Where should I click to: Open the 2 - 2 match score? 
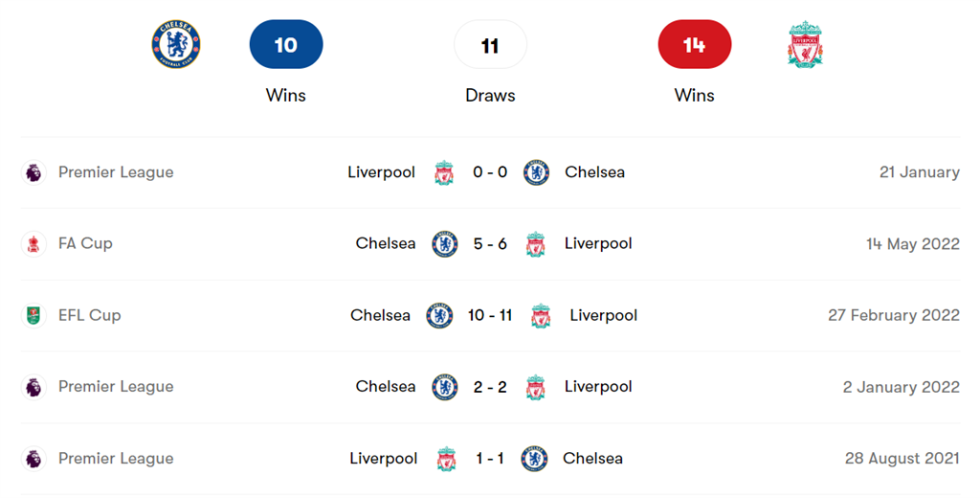[x=490, y=387]
